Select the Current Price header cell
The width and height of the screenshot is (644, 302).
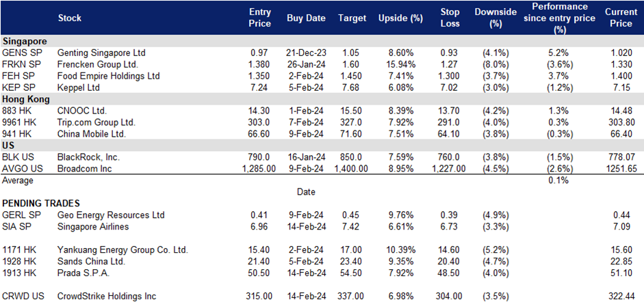(x=621, y=18)
